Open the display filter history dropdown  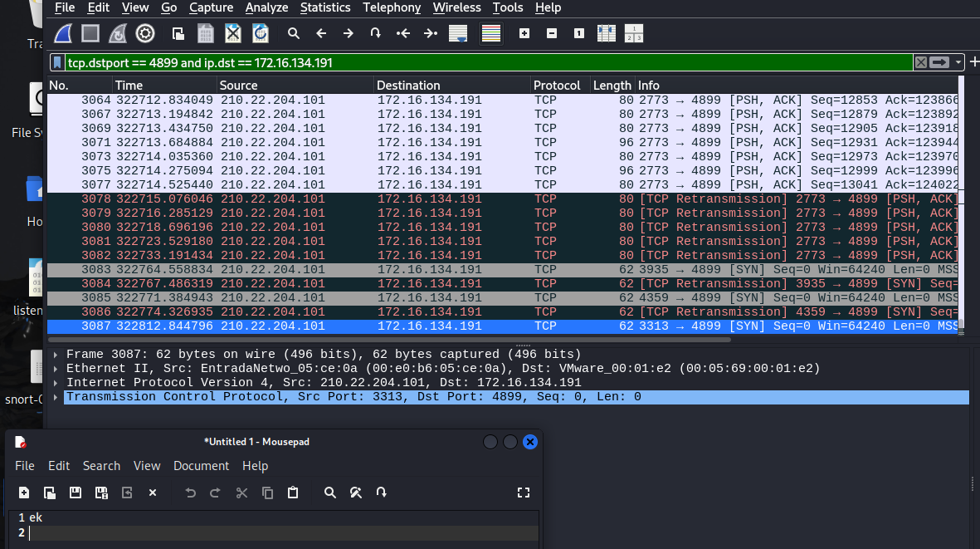point(958,62)
